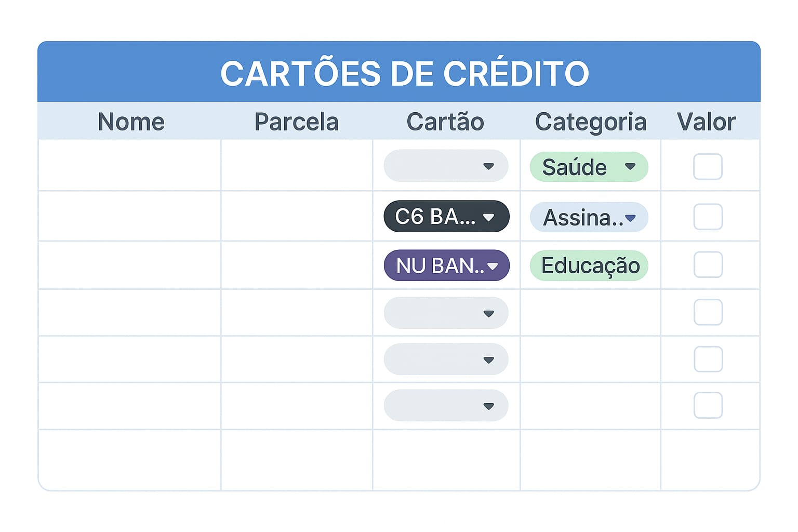Open the fourth row Cartão dropdown
798x532 pixels.
[446, 313]
